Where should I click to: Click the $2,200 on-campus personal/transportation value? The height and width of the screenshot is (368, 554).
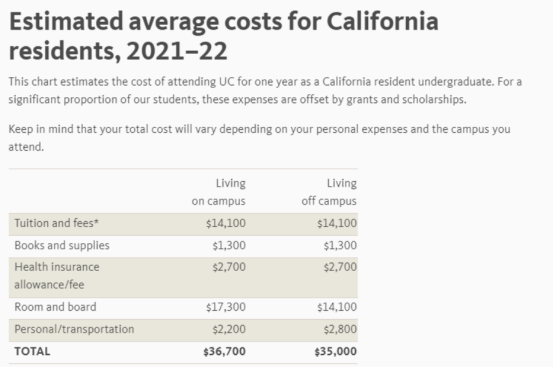pos(229,330)
